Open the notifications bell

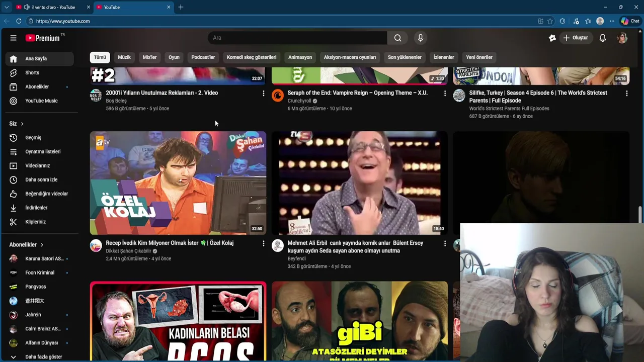coord(602,38)
